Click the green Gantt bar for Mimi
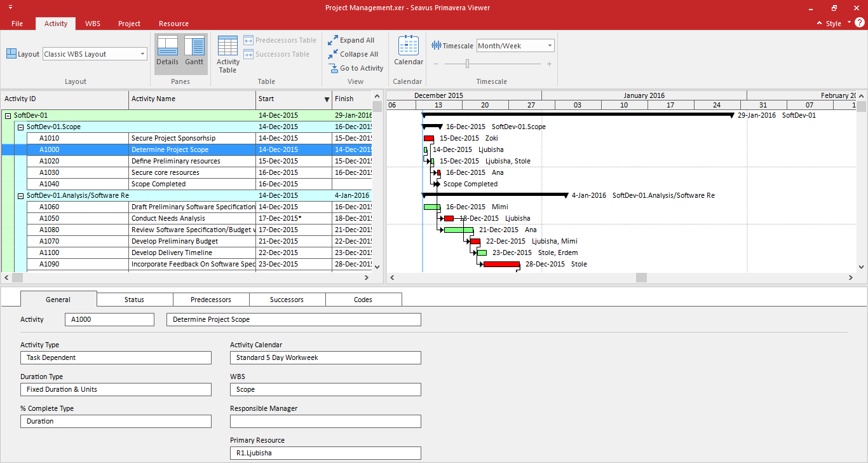Screen dimensions: 868x463 pyautogui.click(x=432, y=207)
